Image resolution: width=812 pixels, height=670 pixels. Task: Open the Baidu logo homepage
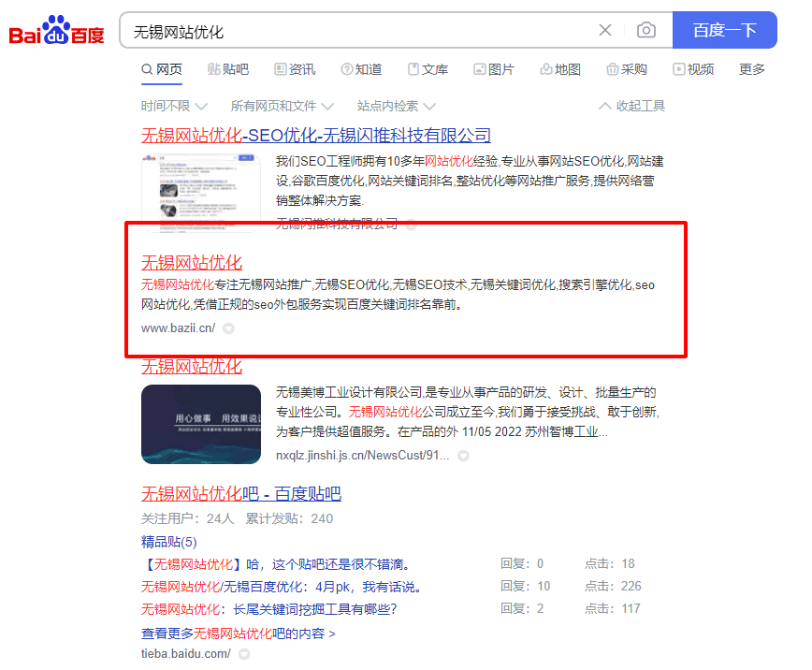56,31
